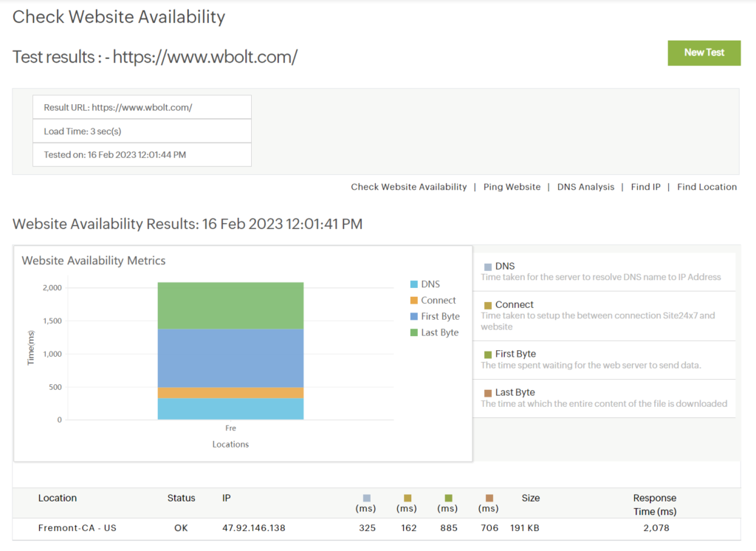Click First Byte color icon in description panel
The height and width of the screenshot is (551, 756).
(x=488, y=355)
